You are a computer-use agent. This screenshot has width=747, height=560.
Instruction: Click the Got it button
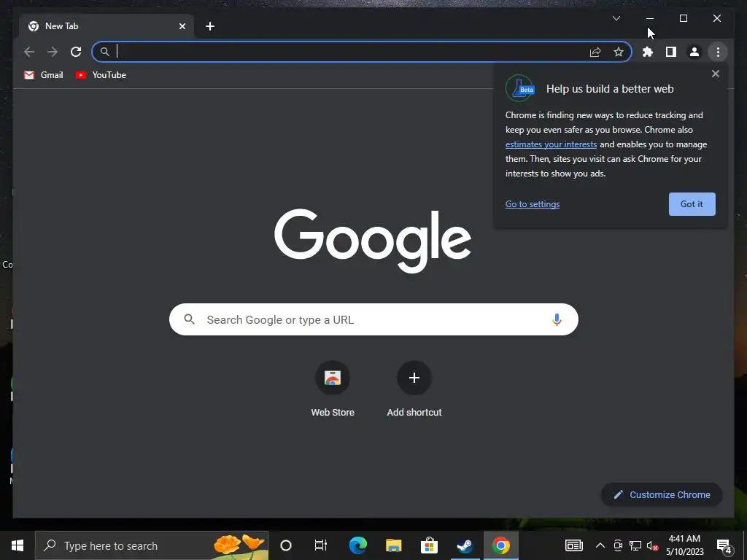[x=692, y=204]
